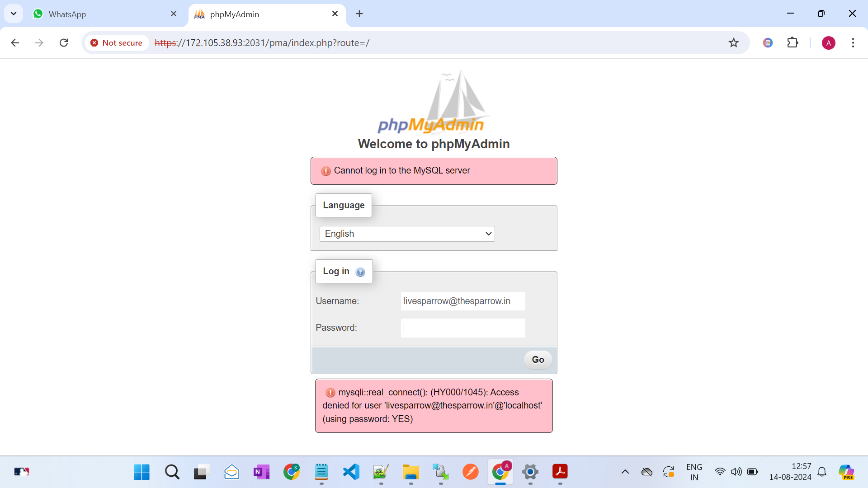Open Settings gear on taskbar
Viewport: 868px width, 488px height.
530,472
